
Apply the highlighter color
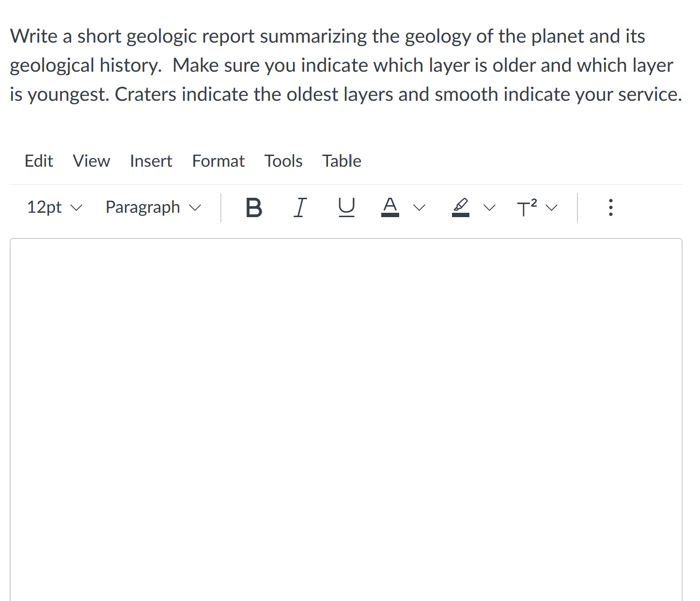(x=460, y=207)
